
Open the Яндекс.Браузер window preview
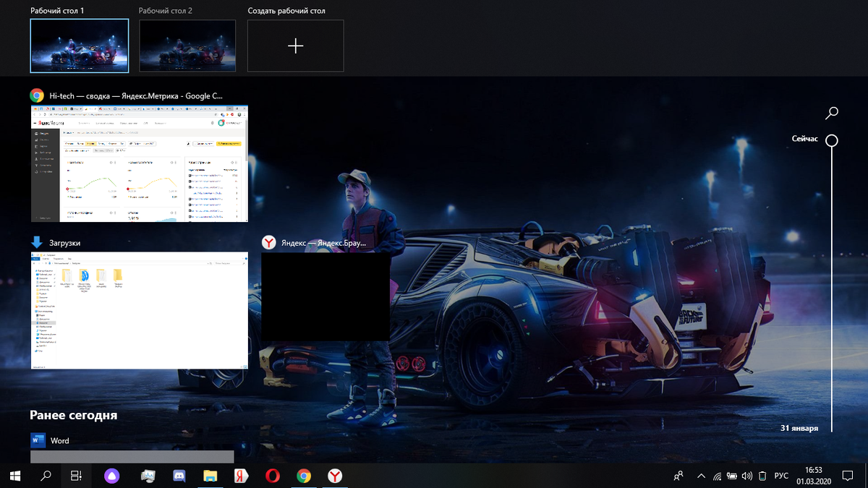[x=325, y=296]
